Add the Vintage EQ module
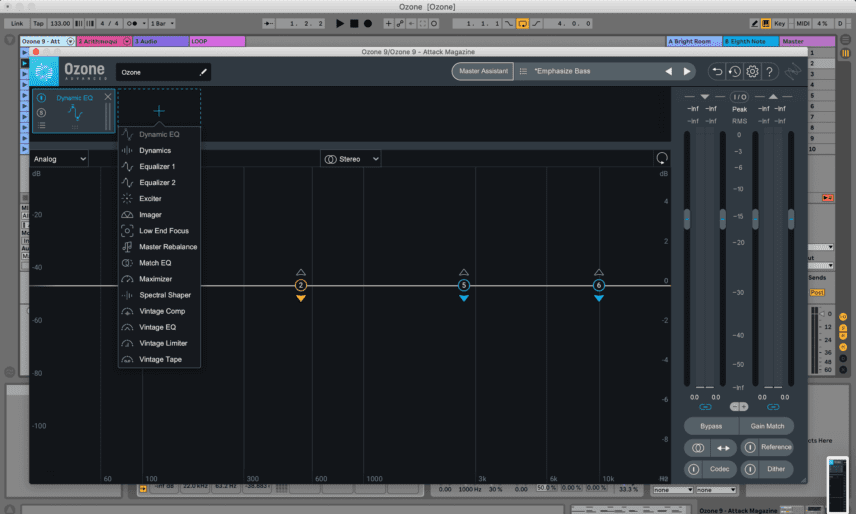 point(159,327)
